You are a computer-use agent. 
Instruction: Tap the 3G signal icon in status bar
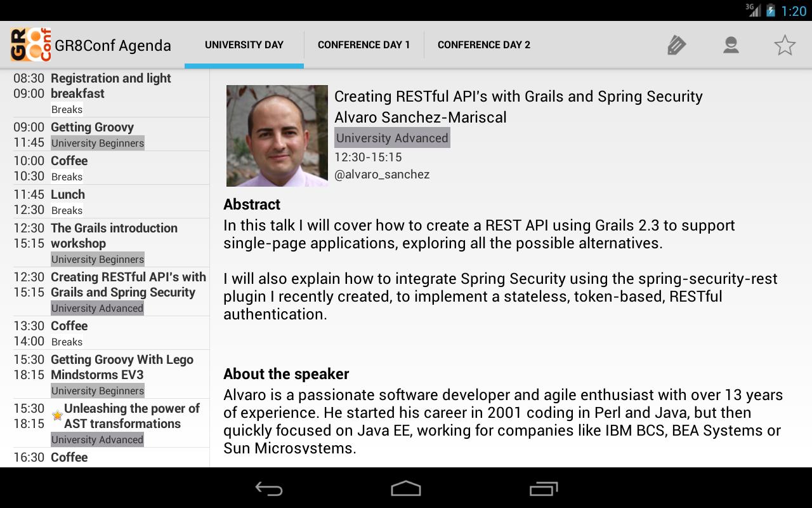(x=752, y=10)
